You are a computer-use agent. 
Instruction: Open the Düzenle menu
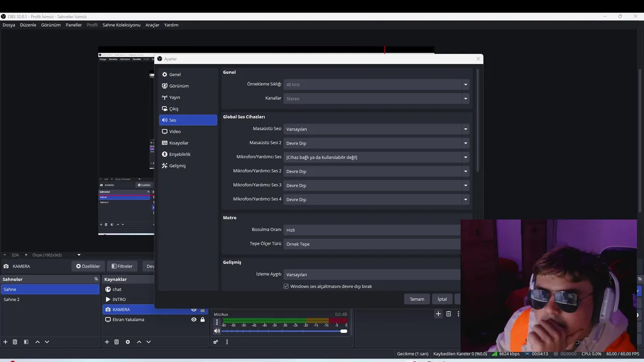pos(28,25)
